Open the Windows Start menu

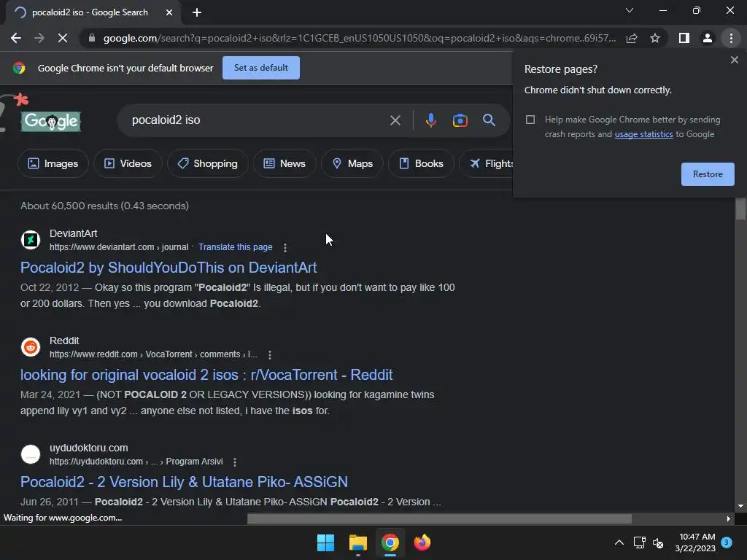pyautogui.click(x=326, y=542)
